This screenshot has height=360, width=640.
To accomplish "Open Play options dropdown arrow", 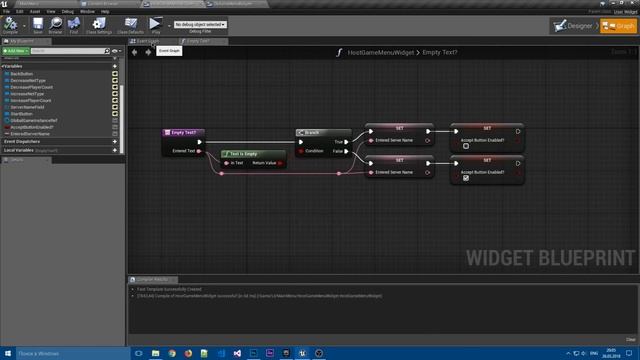I will pyautogui.click(x=169, y=26).
